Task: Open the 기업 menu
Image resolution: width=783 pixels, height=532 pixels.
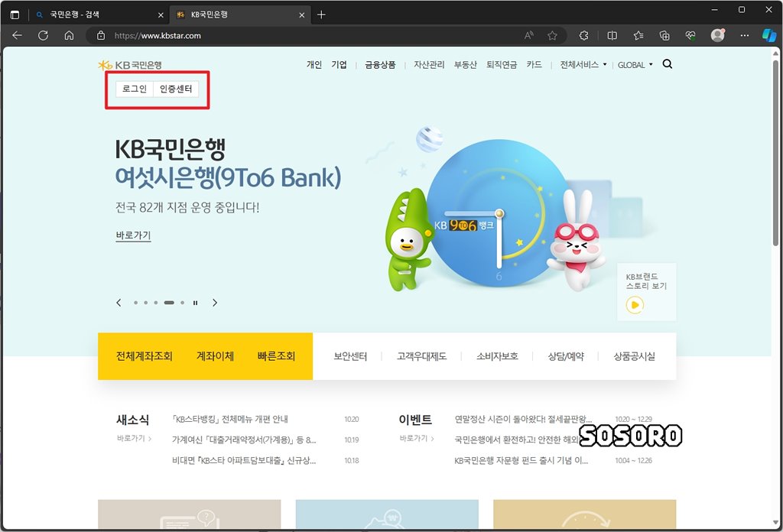Action: click(339, 64)
